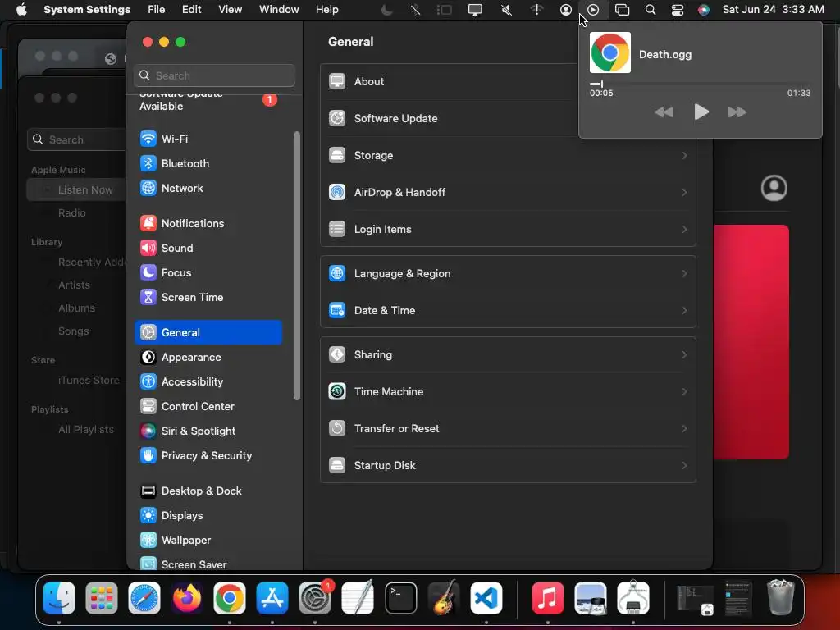Select Appearance in the sidebar
840x630 pixels.
coord(208,358)
